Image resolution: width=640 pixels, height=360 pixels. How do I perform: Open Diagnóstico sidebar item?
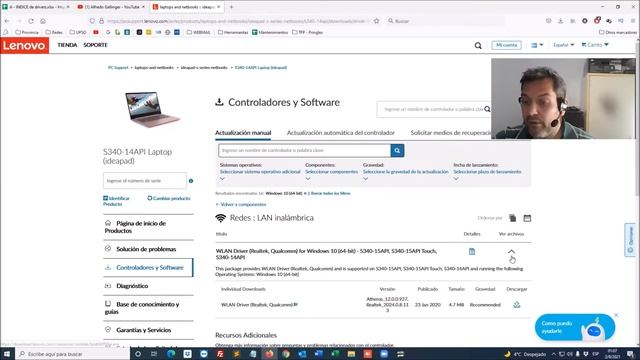[x=148, y=286]
